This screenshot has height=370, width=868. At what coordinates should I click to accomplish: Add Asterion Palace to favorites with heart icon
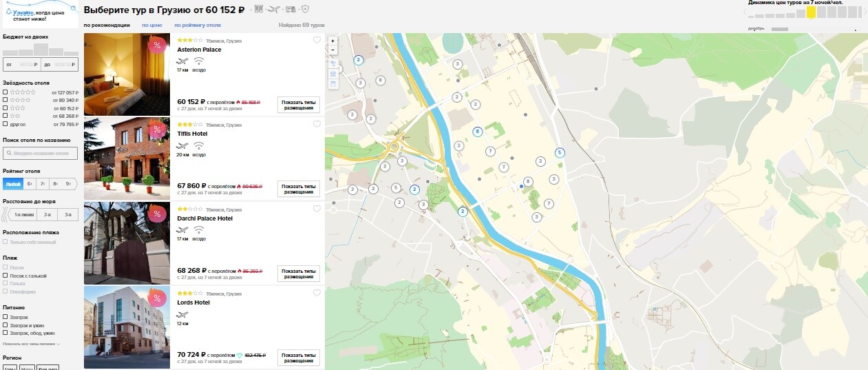(317, 40)
